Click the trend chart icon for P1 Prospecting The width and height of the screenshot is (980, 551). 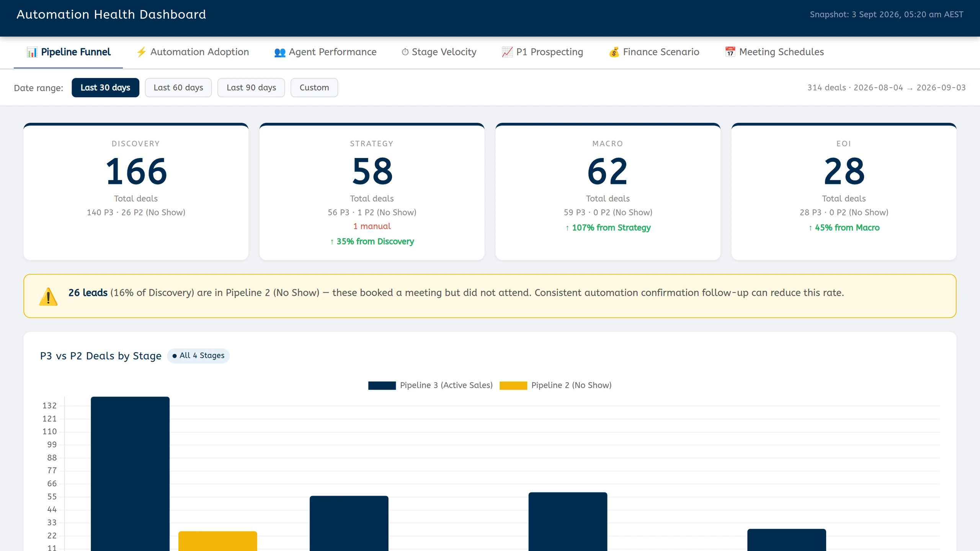507,52
